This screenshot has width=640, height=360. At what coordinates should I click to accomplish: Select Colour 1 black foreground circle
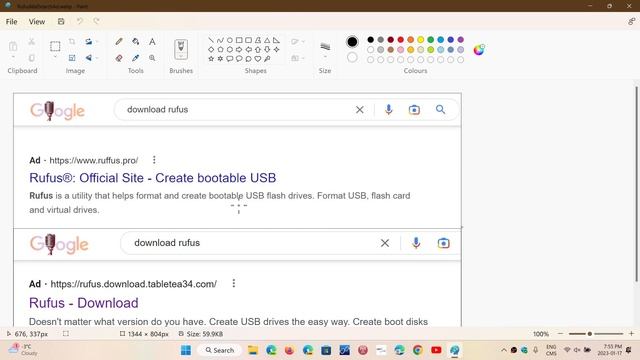click(x=352, y=41)
